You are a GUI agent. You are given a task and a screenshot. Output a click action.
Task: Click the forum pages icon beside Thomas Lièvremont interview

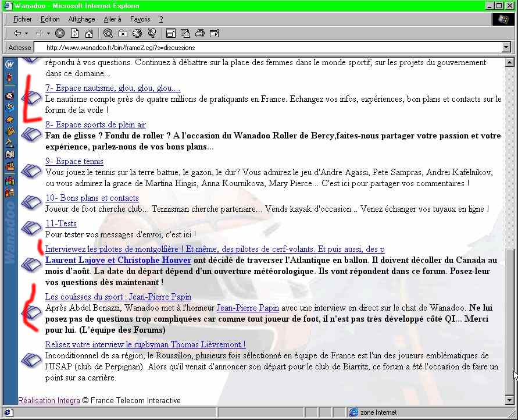coord(31,360)
